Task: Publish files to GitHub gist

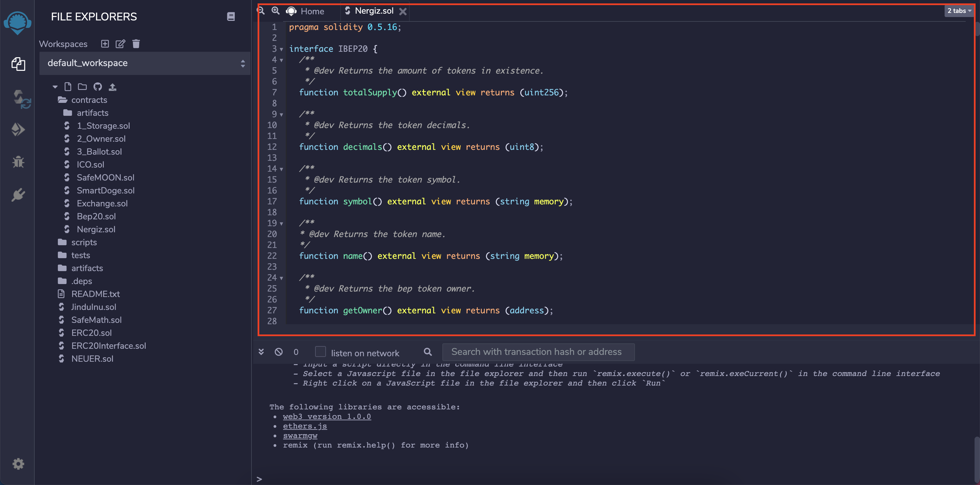Action: (98, 87)
